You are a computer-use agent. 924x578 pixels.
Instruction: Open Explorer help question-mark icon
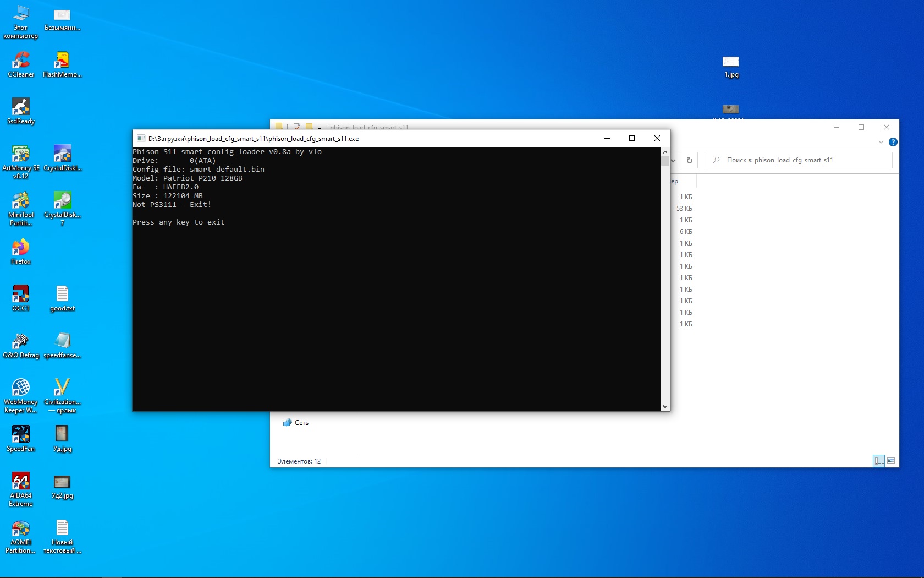[893, 142]
